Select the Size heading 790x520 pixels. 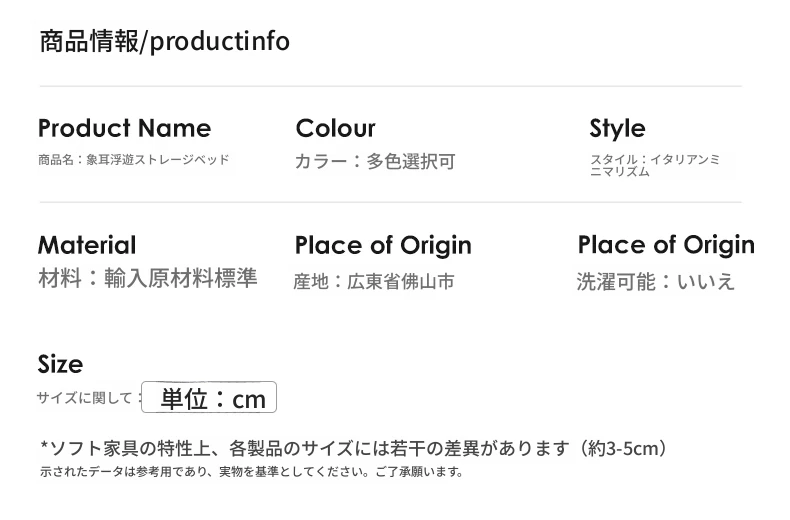click(x=60, y=364)
